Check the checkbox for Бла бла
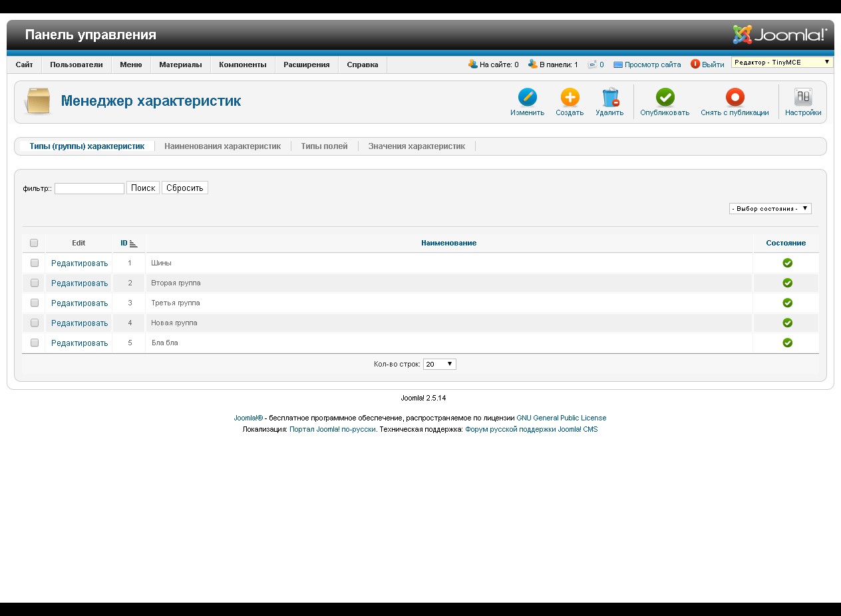 click(x=35, y=343)
